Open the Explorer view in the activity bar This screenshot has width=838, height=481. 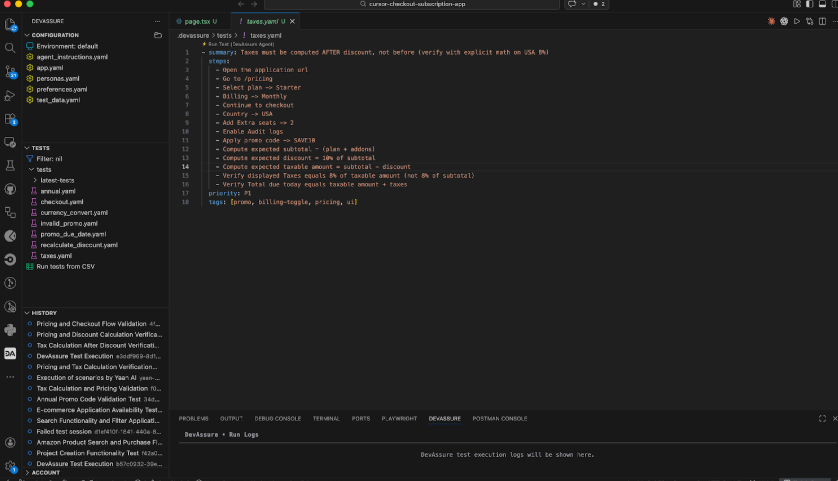10,25
